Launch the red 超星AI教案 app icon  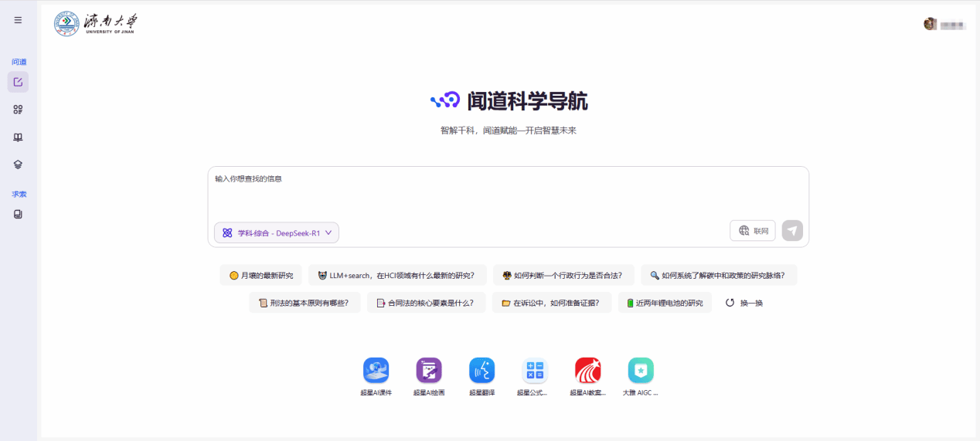[x=587, y=371]
